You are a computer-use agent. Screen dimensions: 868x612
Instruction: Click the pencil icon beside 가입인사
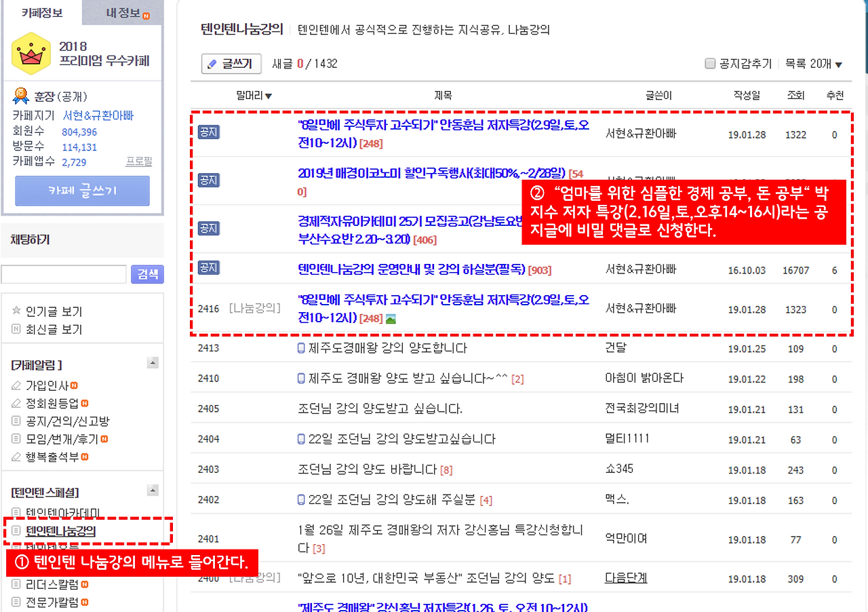point(16,386)
